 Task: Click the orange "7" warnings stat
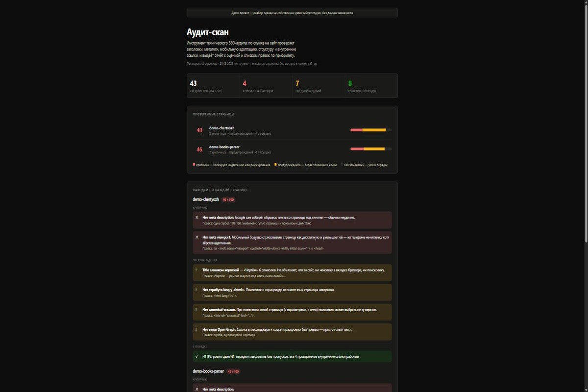coord(297,83)
